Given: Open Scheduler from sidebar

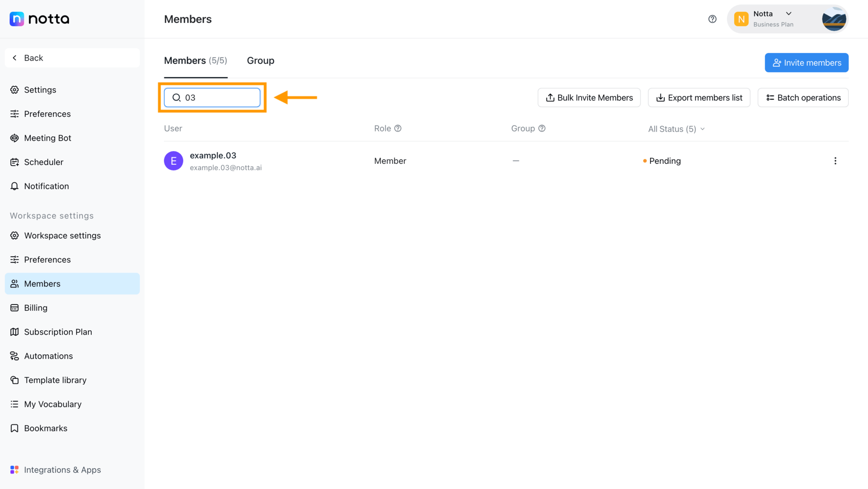Looking at the screenshot, I should coord(72,162).
